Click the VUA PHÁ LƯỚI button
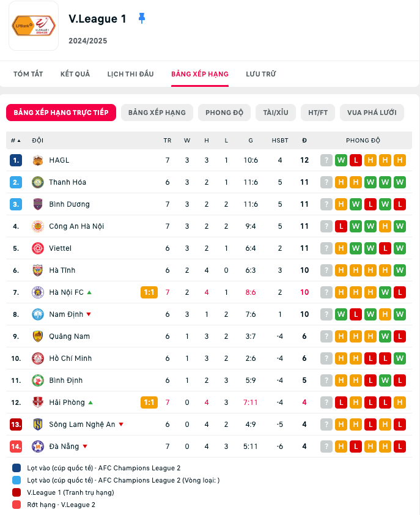The height and width of the screenshot is (515, 420). [372, 113]
